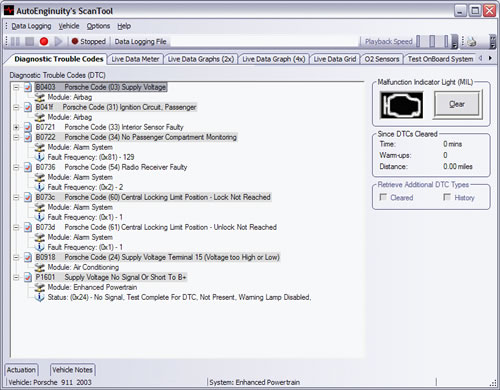This screenshot has width=500, height=390.
Task: Open the Test OnBoard System tab
Action: coord(440,59)
